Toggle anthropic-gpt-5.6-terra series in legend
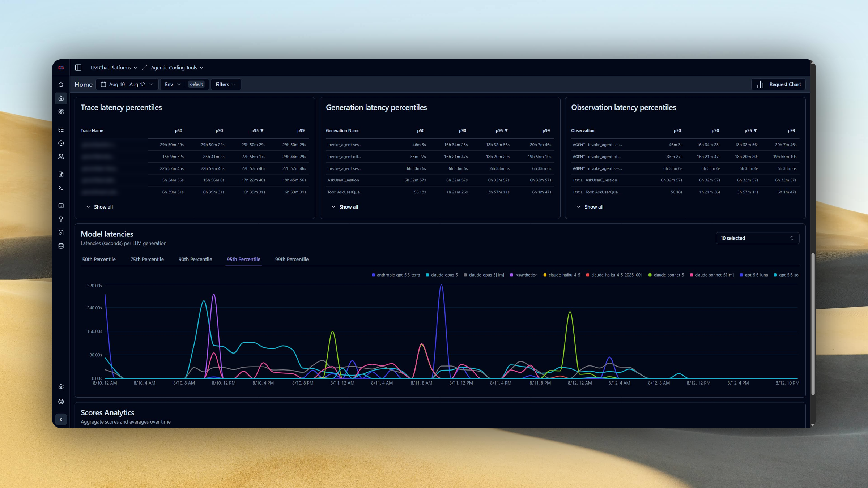The height and width of the screenshot is (488, 868). (x=396, y=275)
